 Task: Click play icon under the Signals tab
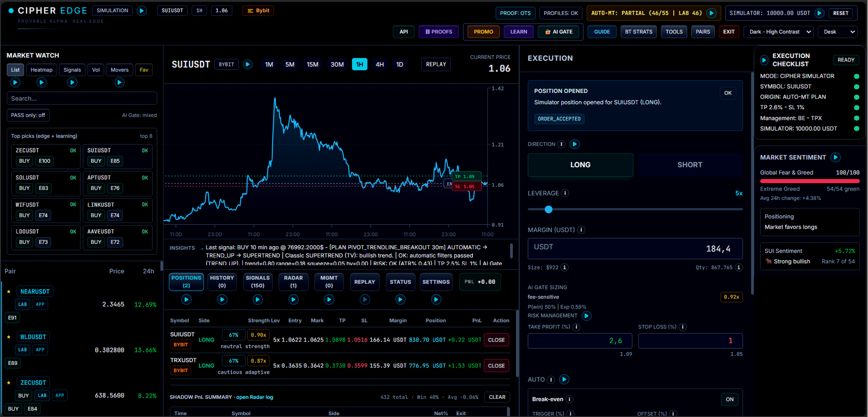coord(72,82)
